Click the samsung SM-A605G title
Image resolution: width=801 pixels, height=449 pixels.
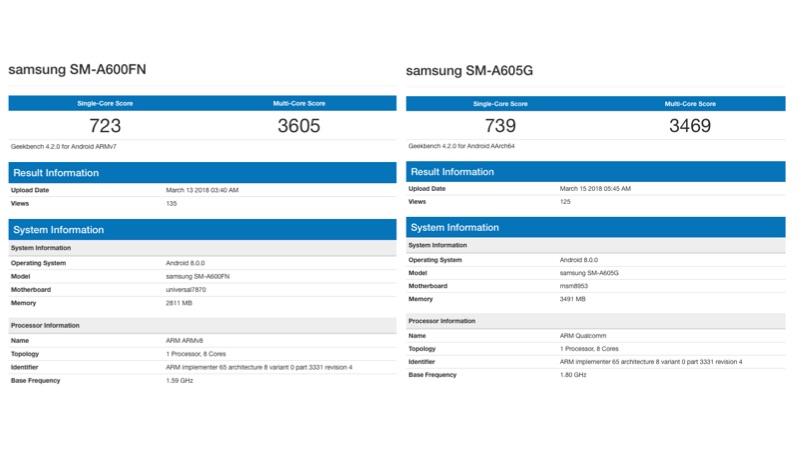click(x=472, y=72)
